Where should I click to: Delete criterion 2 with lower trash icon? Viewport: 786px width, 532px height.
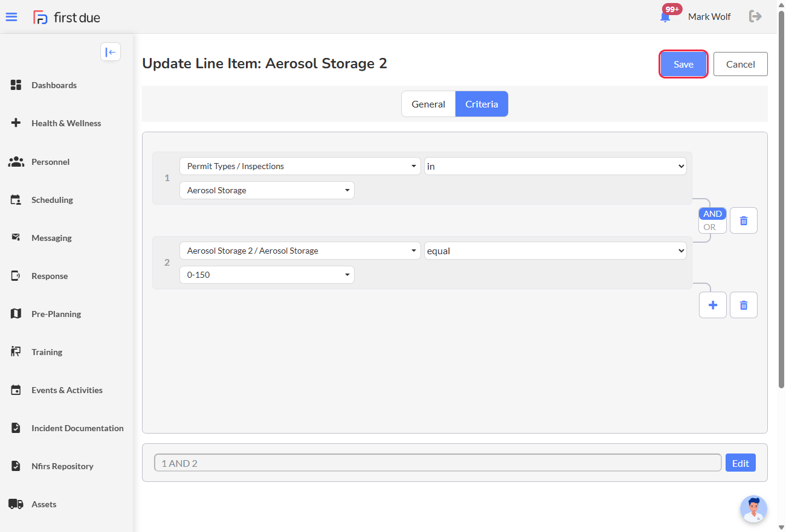744,305
